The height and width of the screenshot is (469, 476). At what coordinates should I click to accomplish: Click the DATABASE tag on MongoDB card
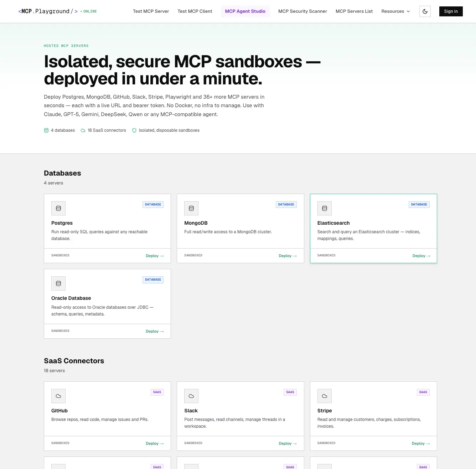coord(286,204)
